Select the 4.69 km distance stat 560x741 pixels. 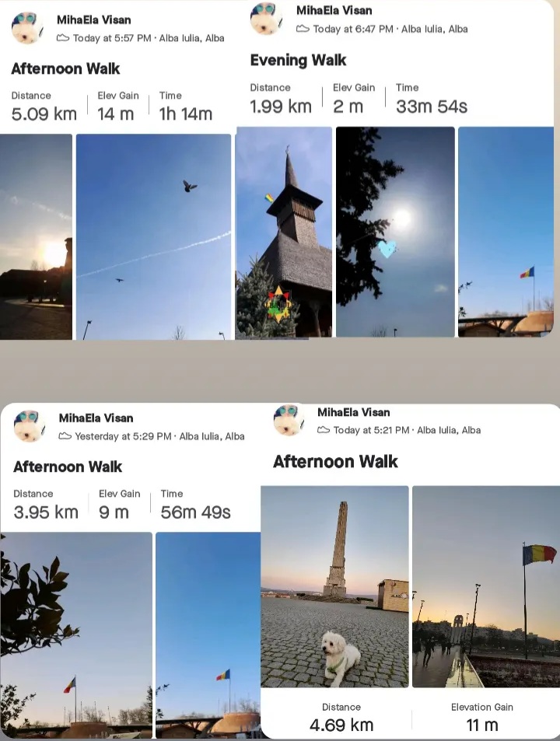(x=341, y=718)
